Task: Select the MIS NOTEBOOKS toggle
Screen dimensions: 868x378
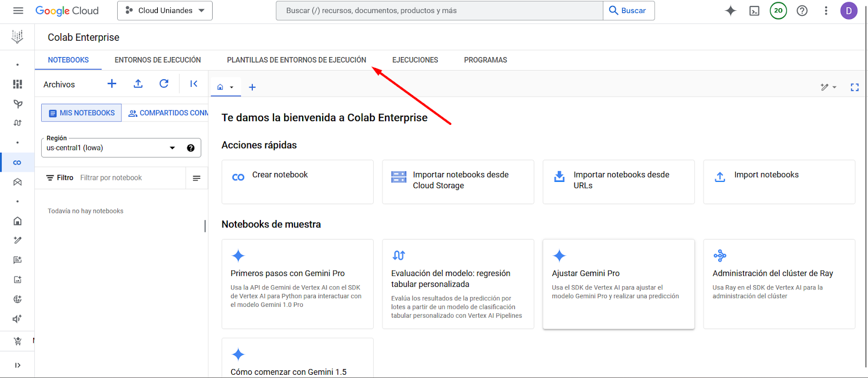Action: [81, 113]
